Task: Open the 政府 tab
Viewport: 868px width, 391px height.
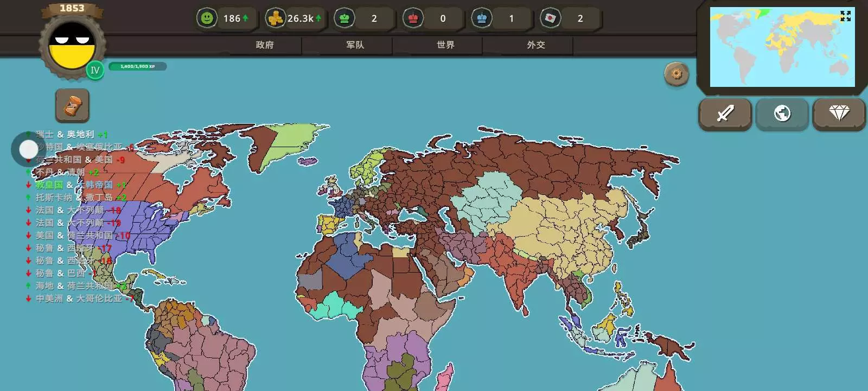Action: pos(265,45)
